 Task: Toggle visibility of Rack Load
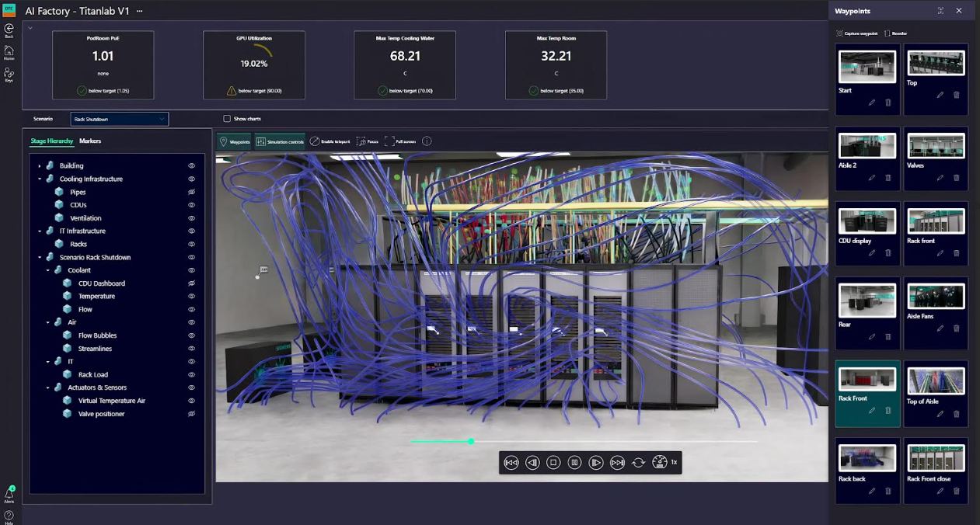pyautogui.click(x=191, y=374)
